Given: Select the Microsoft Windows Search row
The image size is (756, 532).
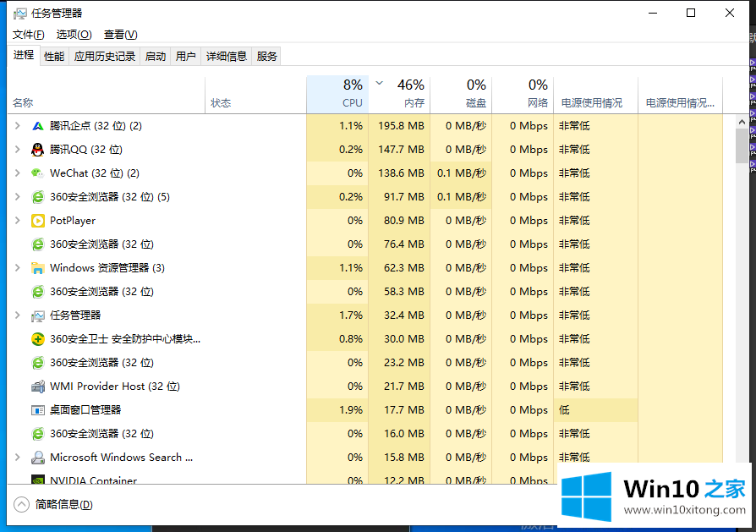Looking at the screenshot, I should pyautogui.click(x=121, y=458).
